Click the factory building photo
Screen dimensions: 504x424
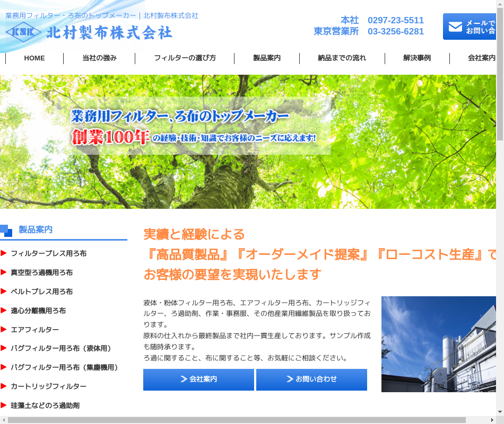coord(438,344)
